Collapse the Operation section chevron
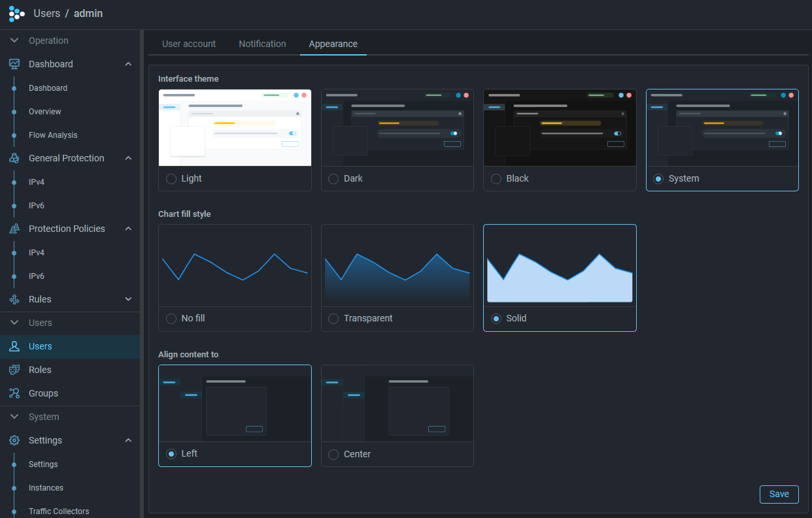The image size is (812, 518). click(14, 40)
